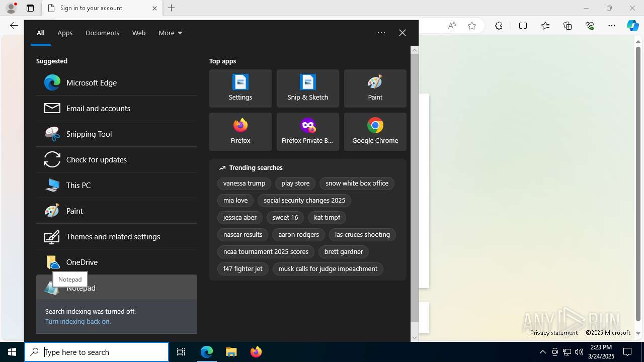The width and height of the screenshot is (644, 362).
Task: Search trending snow white box office
Action: tap(357, 184)
